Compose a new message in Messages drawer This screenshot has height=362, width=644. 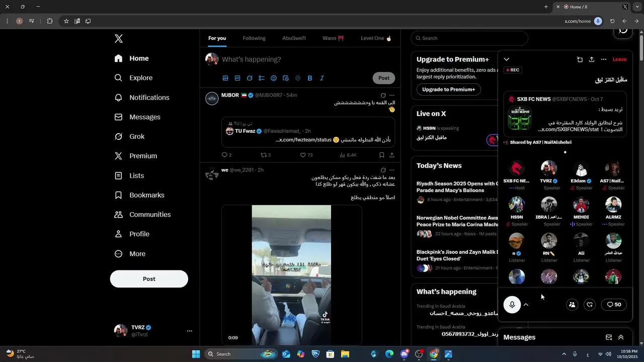pos(609,337)
